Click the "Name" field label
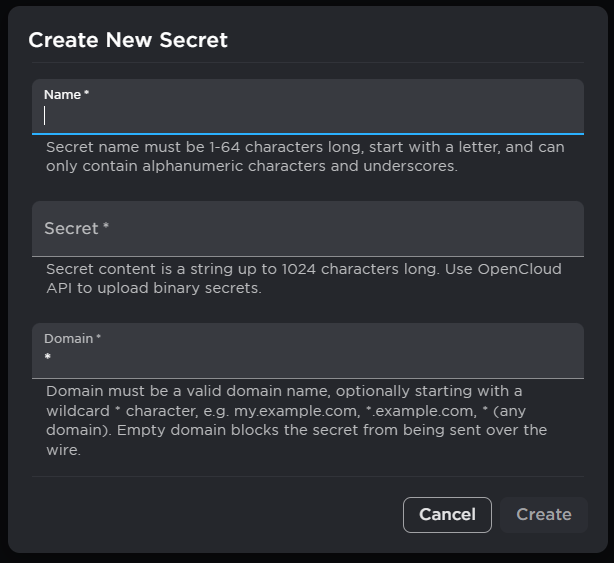This screenshot has width=614, height=563. tap(62, 94)
